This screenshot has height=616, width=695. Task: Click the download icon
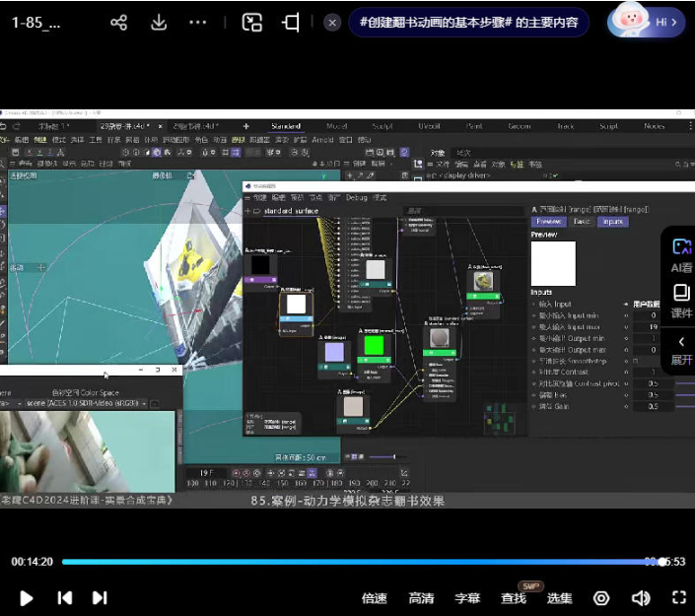158,23
